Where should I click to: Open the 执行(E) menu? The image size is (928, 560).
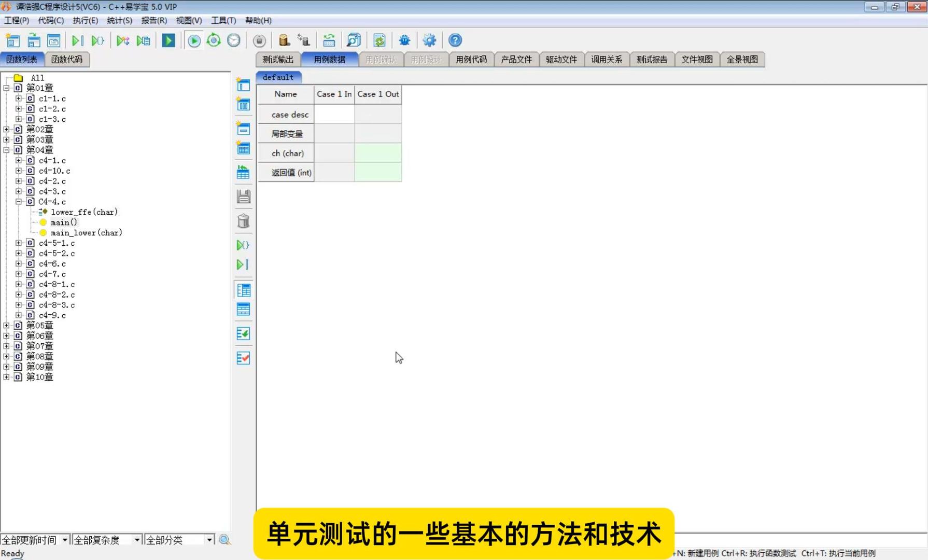(85, 20)
